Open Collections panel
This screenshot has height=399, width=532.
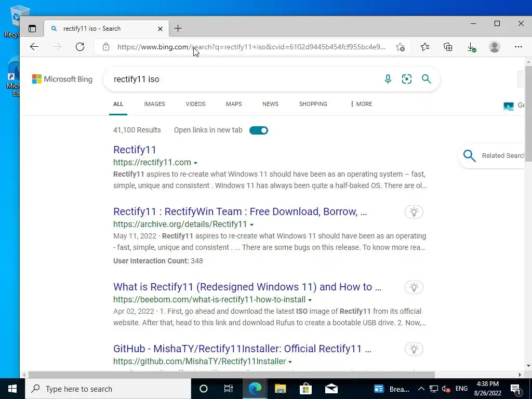click(x=448, y=47)
